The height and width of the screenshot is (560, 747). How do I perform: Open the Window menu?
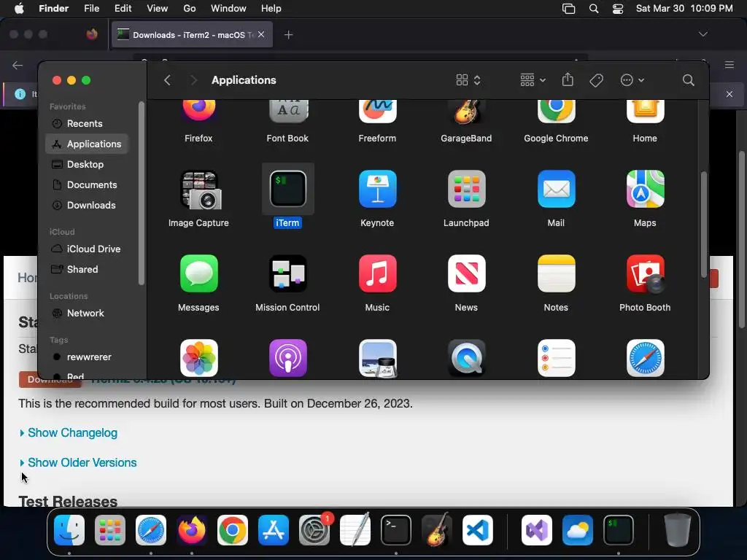click(228, 9)
